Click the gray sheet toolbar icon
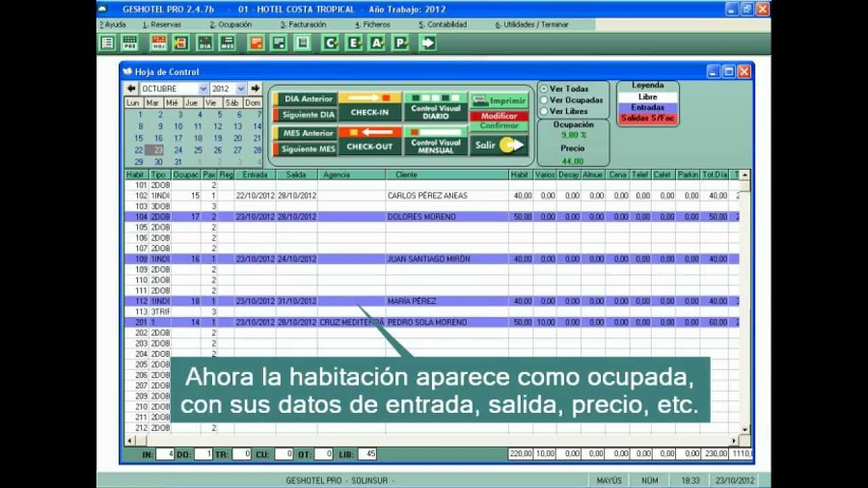868x488 pixels. click(x=302, y=42)
